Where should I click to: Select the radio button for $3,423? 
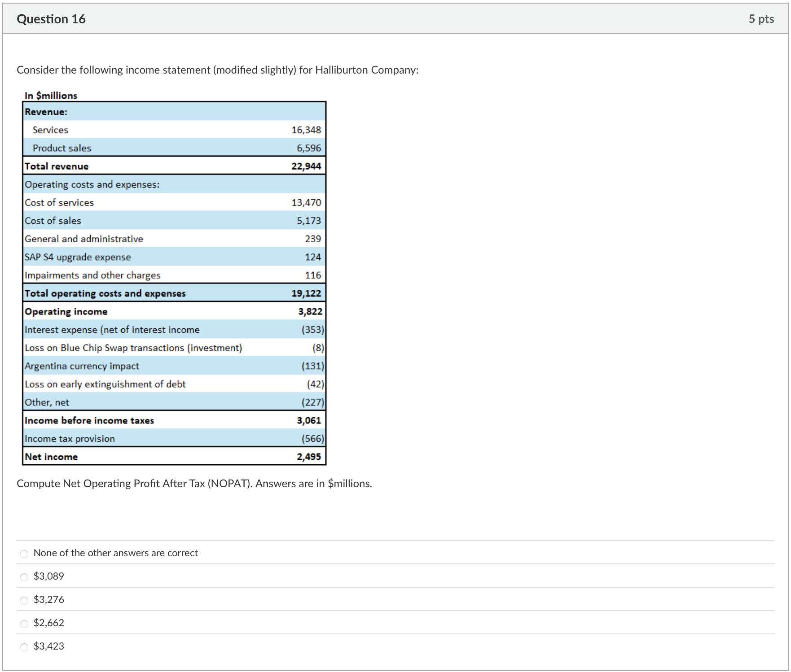[24, 647]
